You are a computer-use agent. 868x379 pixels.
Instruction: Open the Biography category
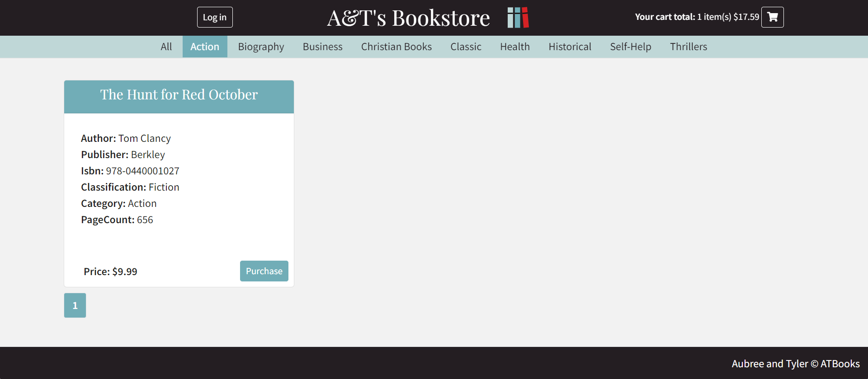coord(261,47)
